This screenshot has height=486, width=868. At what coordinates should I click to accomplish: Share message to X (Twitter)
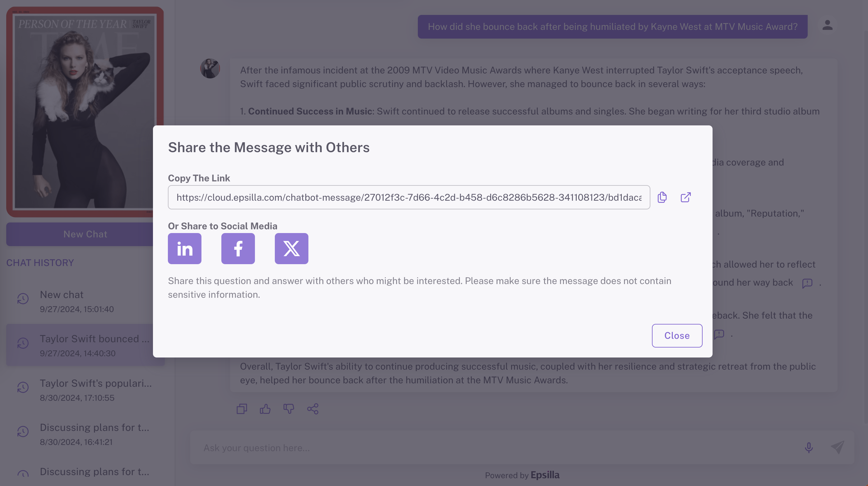(292, 249)
